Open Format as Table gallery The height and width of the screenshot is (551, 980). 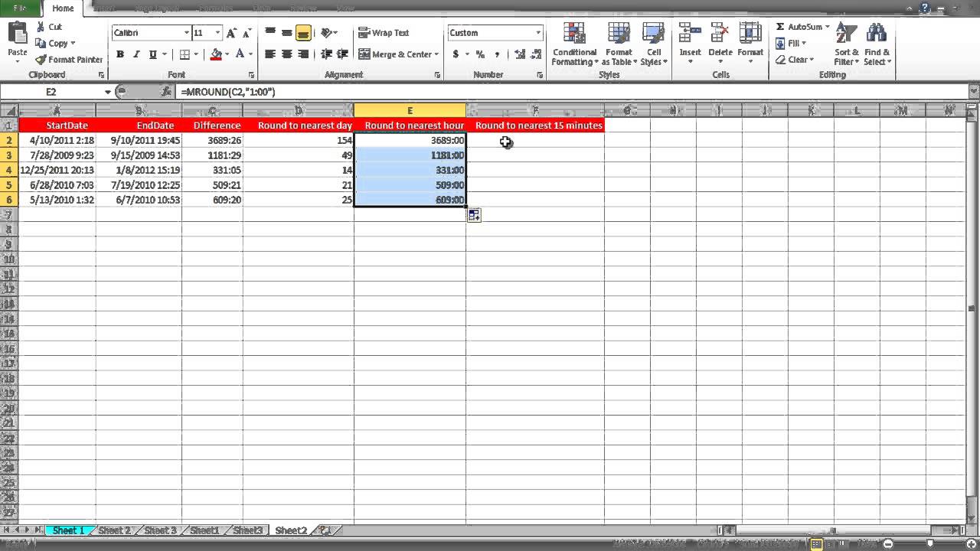coord(619,44)
